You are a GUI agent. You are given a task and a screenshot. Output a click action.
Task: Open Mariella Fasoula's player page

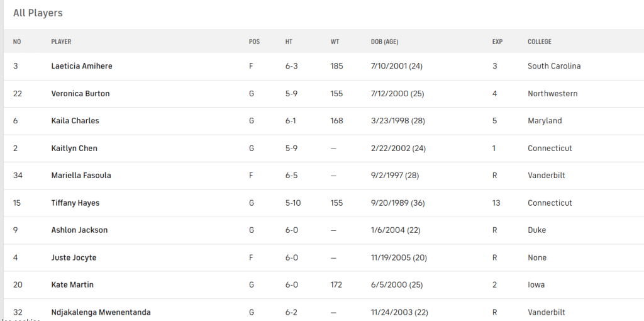click(81, 176)
